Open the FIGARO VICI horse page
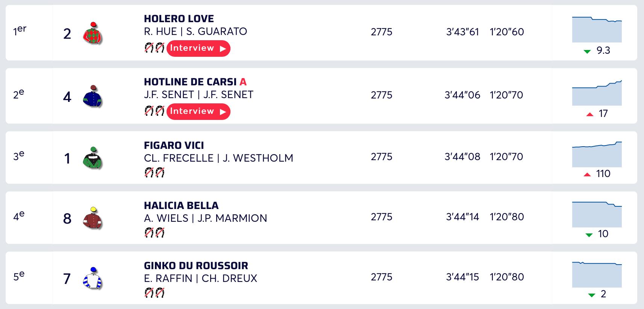The height and width of the screenshot is (309, 644). tap(174, 145)
